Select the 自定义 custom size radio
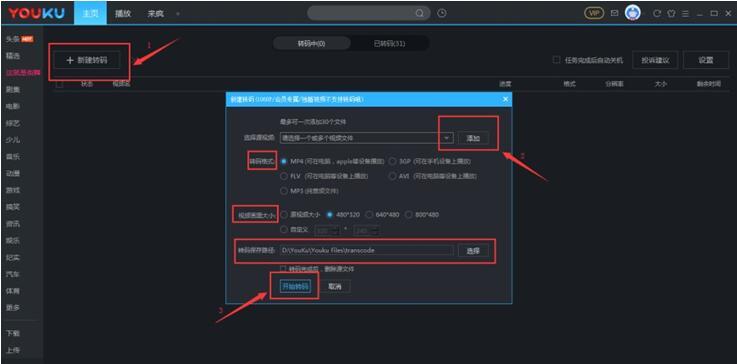Screen dimensions: 737x364 pos(284,230)
